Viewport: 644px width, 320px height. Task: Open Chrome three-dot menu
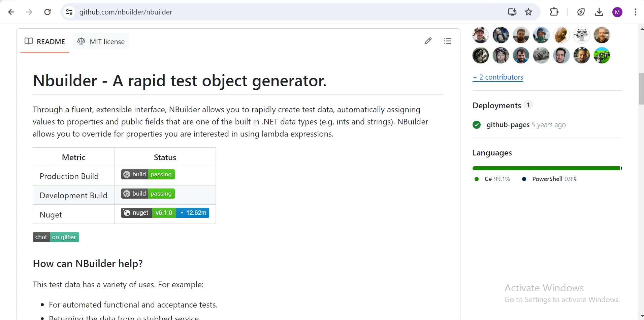click(636, 12)
